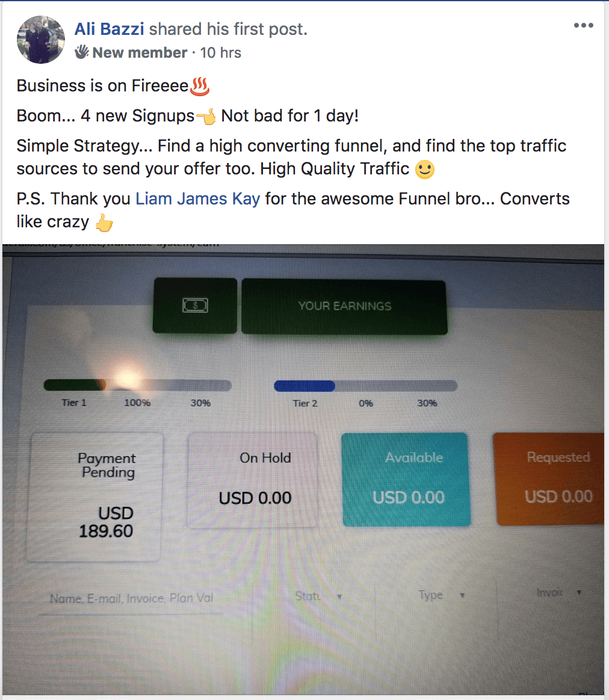The width and height of the screenshot is (609, 700).
Task: Open the post options three-dot menu
Action: [584, 25]
